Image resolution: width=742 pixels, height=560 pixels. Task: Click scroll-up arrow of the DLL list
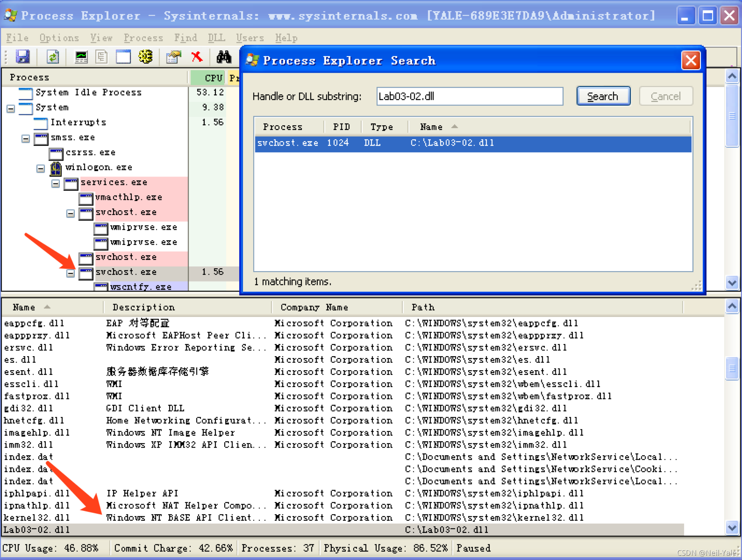732,307
